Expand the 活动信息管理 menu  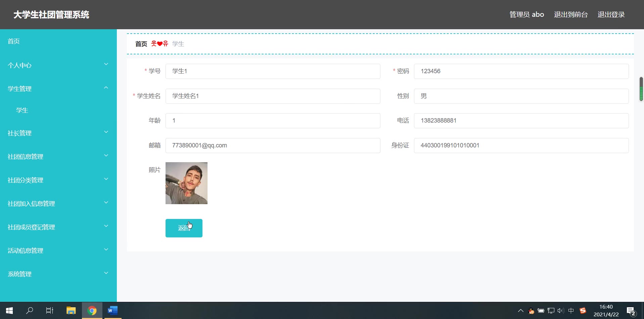coord(58,250)
